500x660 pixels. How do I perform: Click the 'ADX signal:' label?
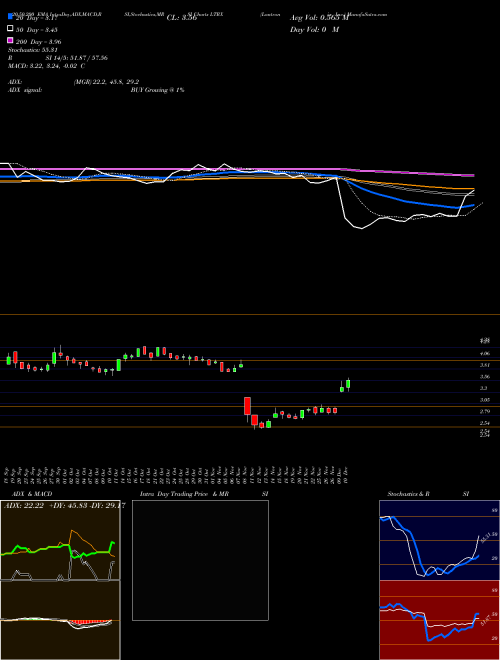coord(25,90)
